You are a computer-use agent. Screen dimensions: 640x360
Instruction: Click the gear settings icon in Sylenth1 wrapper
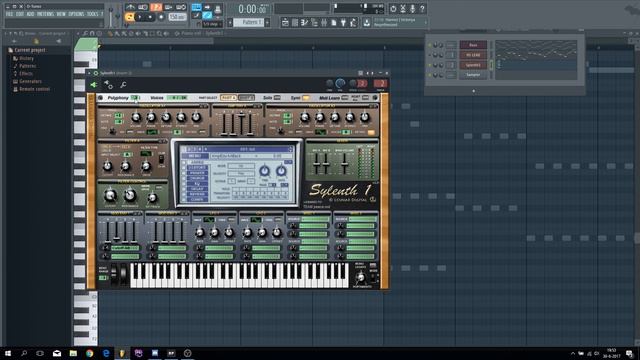click(108, 84)
